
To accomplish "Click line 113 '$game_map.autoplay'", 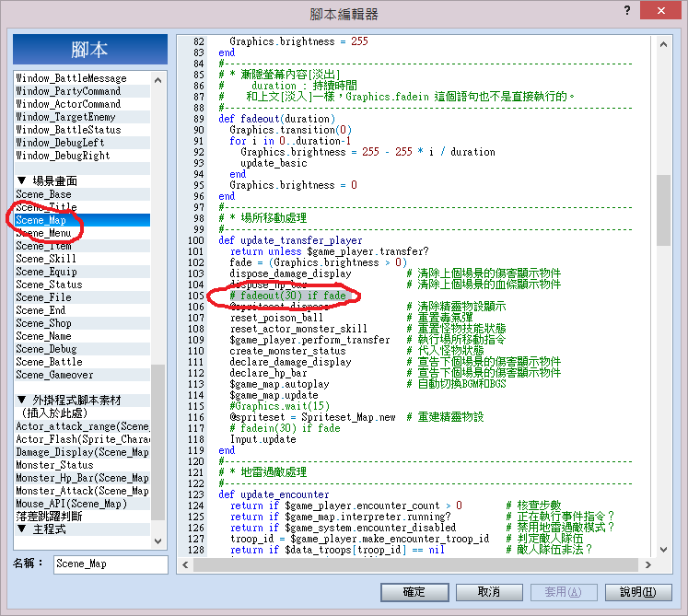I will (x=279, y=384).
